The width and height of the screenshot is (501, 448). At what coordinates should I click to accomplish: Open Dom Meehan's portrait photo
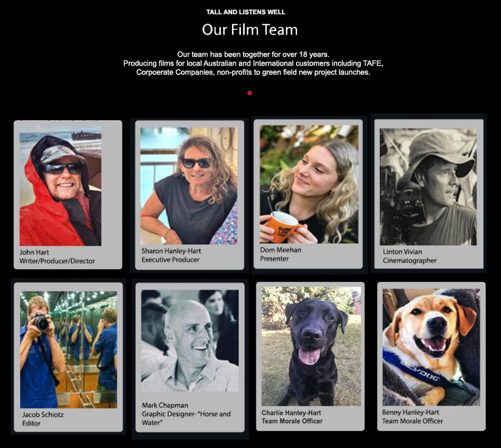pos(309,184)
